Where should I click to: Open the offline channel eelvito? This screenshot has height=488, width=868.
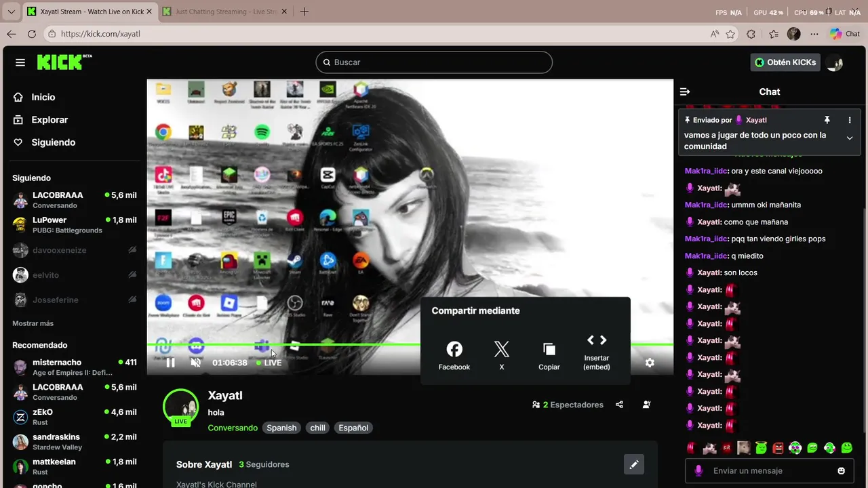75,275
